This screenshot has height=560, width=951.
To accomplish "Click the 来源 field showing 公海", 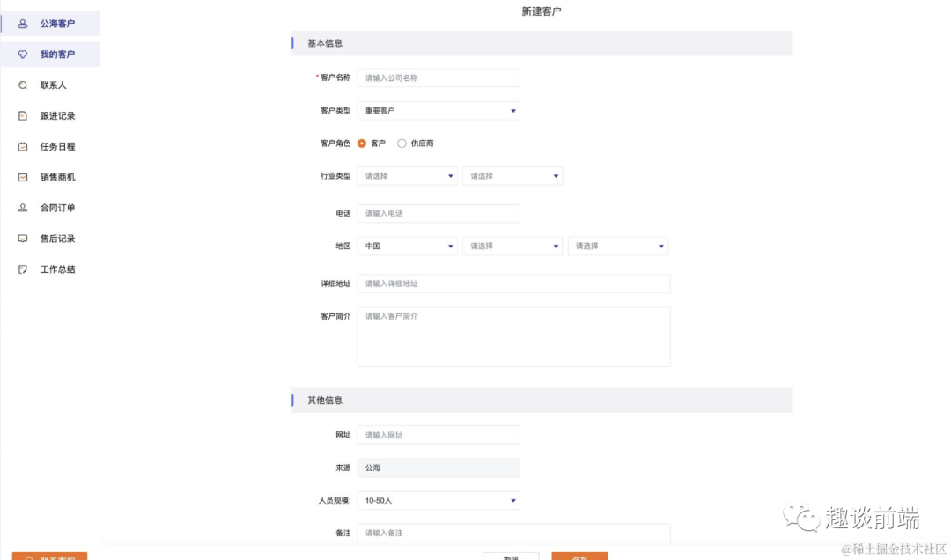I will click(439, 468).
